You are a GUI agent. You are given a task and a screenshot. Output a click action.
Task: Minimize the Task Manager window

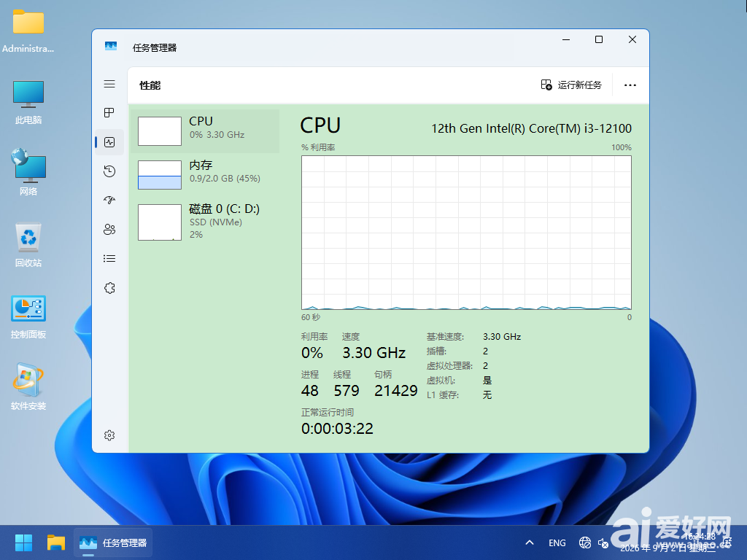point(566,39)
